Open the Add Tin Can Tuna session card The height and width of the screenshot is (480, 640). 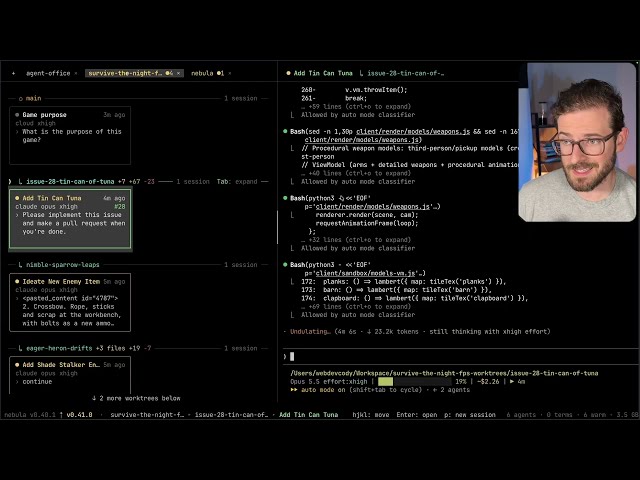(x=70, y=219)
